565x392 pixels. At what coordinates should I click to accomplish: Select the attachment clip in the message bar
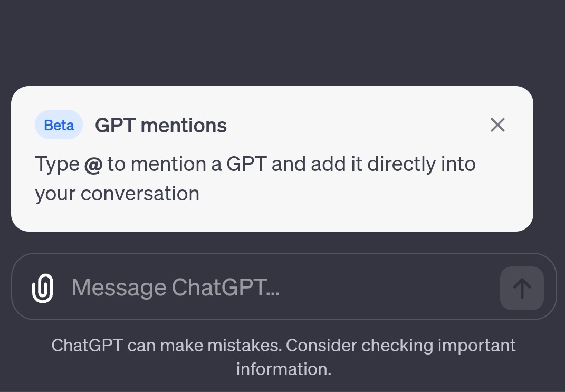click(x=43, y=288)
